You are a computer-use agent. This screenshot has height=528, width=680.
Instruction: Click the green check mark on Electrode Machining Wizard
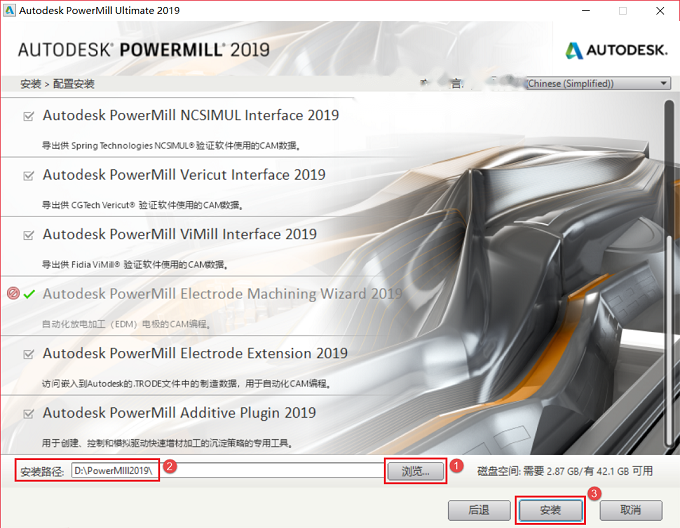click(29, 294)
